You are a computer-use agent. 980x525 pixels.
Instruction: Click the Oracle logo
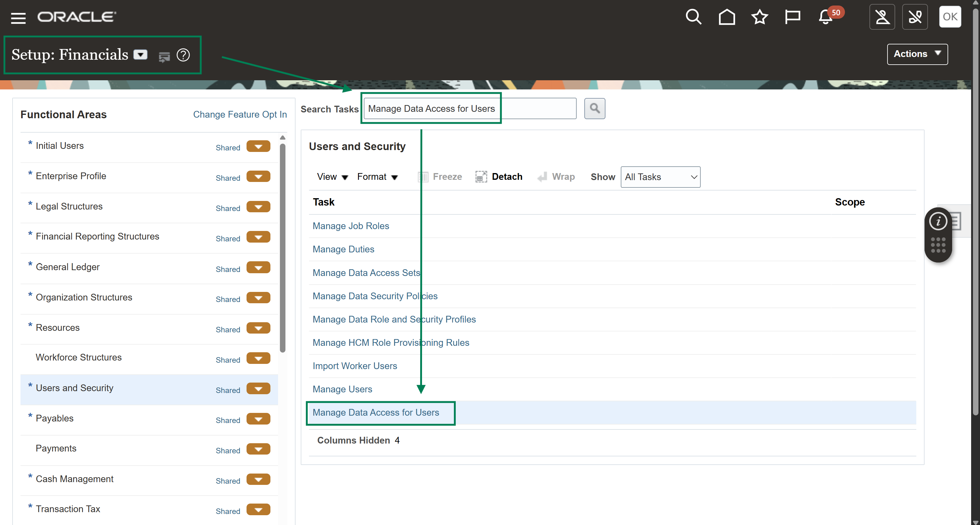click(x=77, y=17)
